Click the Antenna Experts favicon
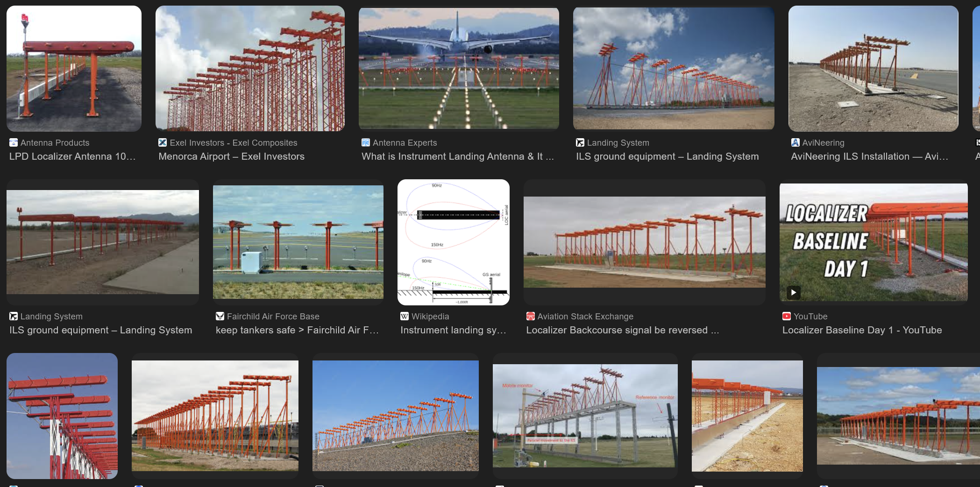Viewport: 980px width, 487px height. pos(366,142)
